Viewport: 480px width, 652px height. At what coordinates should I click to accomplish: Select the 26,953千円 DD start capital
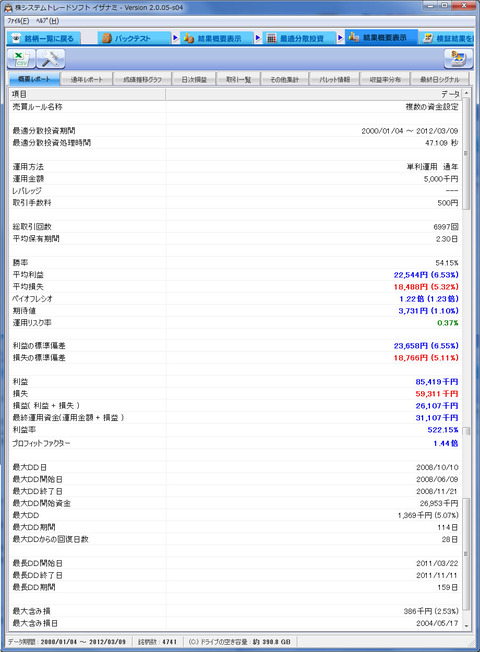pyautogui.click(x=439, y=503)
